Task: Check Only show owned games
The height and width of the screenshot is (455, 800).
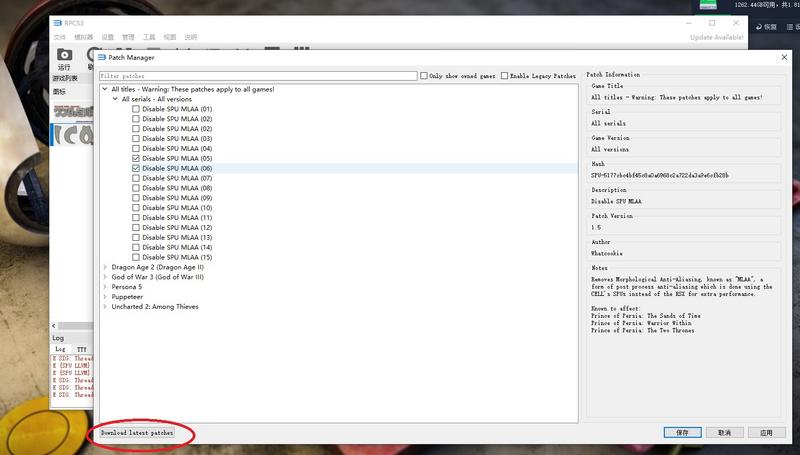Action: point(423,75)
